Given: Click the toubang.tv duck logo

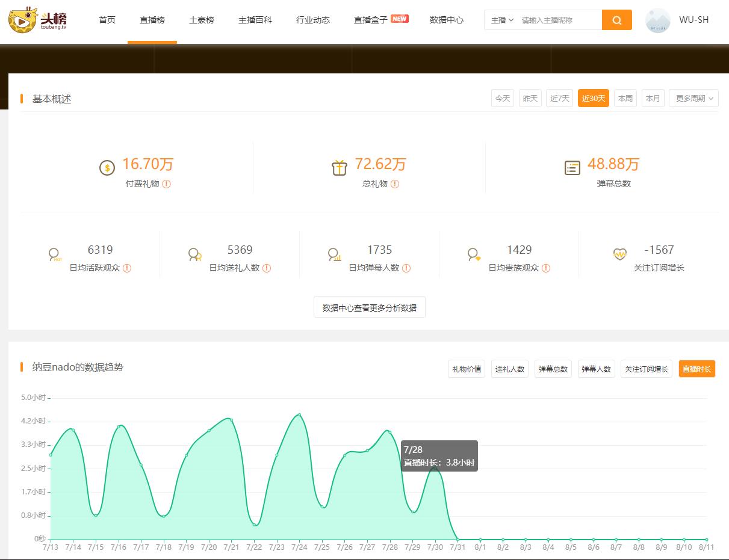Looking at the screenshot, I should pyautogui.click(x=22, y=20).
